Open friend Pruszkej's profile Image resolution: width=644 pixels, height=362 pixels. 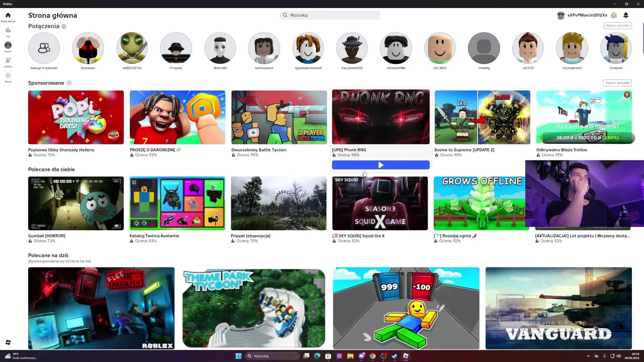pyautogui.click(x=176, y=48)
